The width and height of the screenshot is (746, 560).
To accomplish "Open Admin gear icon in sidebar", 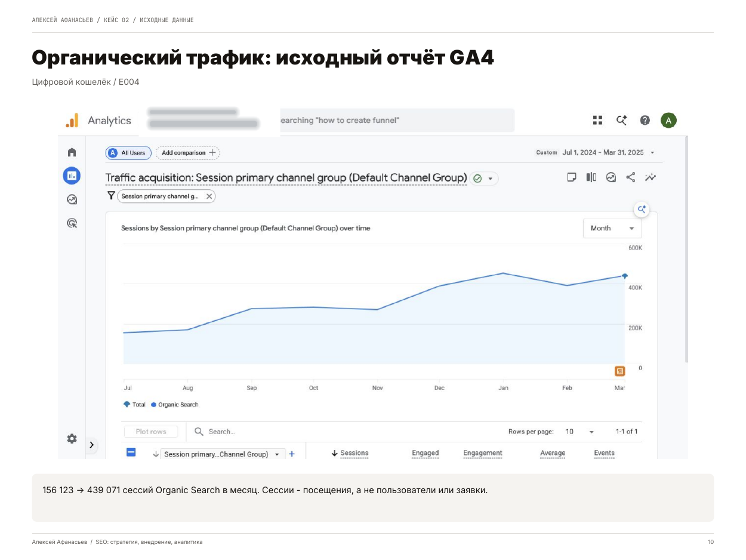I will point(72,439).
